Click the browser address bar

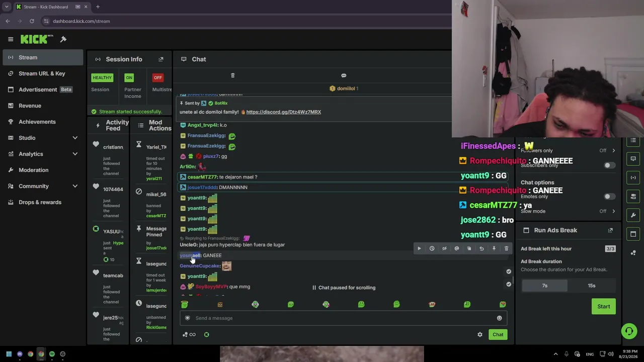[x=247, y=21]
